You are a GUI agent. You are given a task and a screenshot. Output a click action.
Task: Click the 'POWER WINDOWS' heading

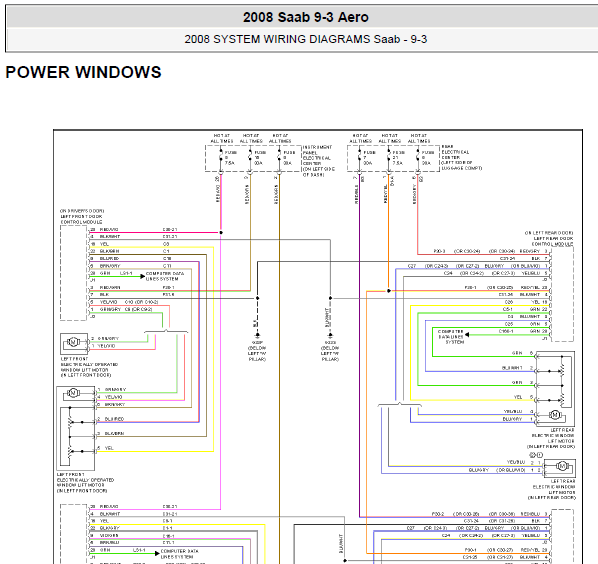84,72
